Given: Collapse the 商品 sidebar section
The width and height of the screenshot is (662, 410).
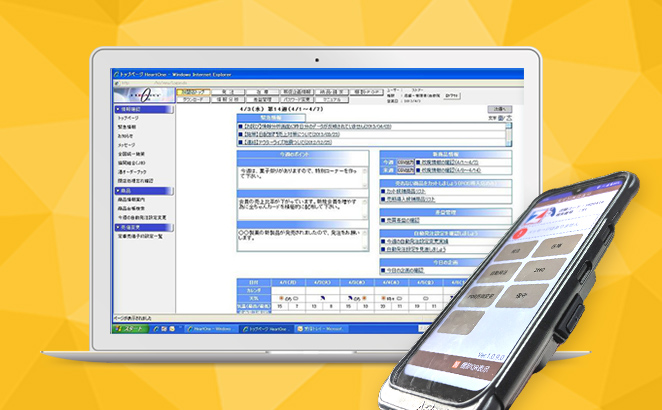Looking at the screenshot, I should pos(144,191).
